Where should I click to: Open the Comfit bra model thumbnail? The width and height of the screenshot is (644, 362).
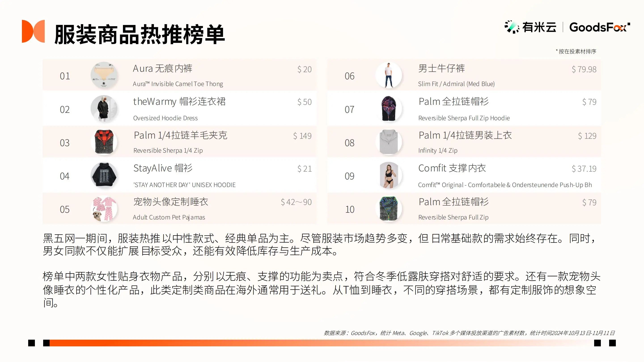(x=389, y=175)
